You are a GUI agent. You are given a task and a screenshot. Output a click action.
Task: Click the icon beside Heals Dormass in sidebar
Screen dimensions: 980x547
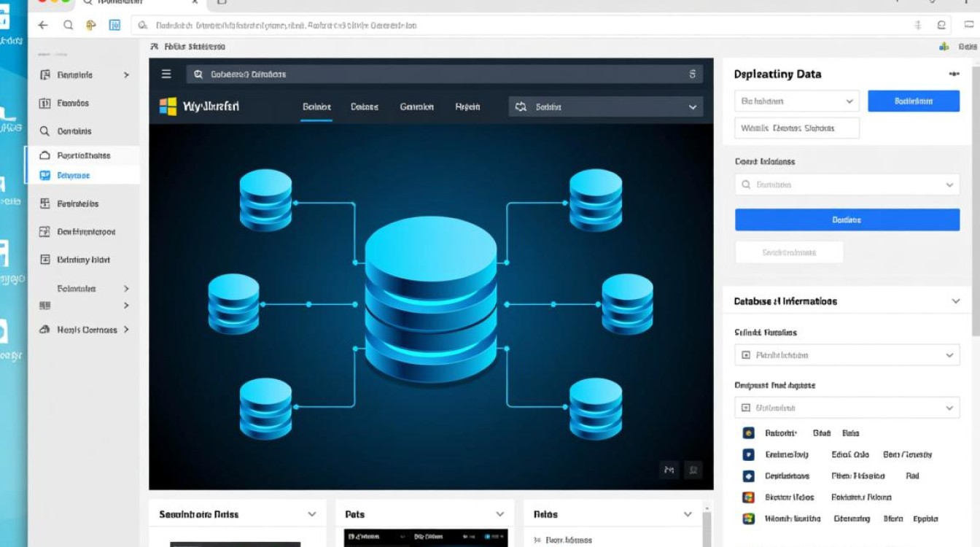click(44, 330)
